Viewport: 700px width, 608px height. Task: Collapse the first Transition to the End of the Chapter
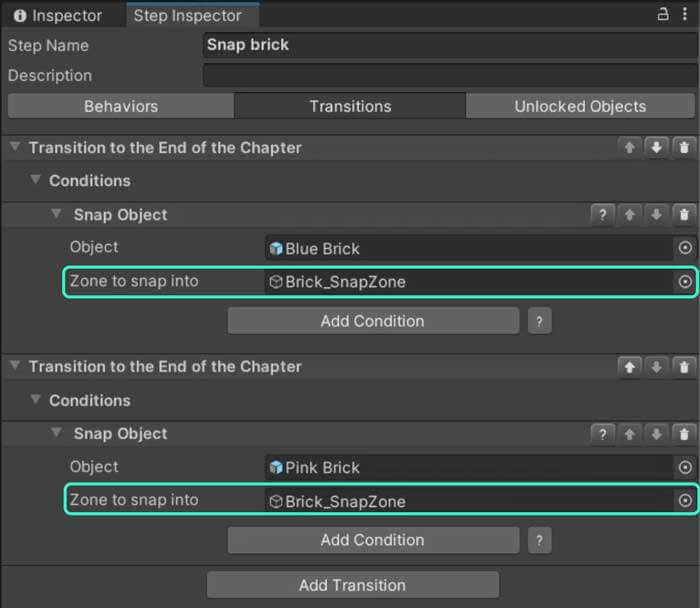(14, 148)
